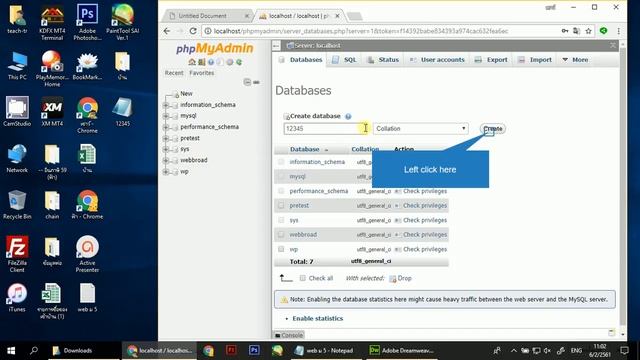
Task: Open Adobe Photoshop desktop shortcut
Action: pos(87,22)
